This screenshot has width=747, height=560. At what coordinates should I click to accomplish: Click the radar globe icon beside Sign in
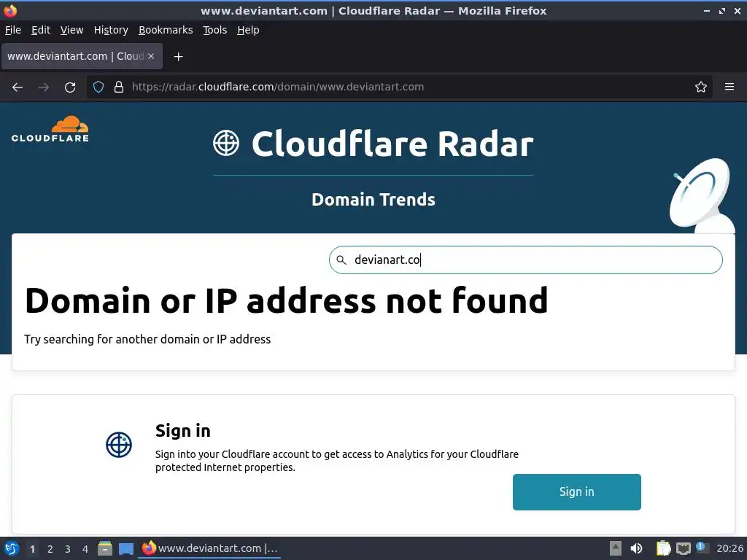point(119,445)
